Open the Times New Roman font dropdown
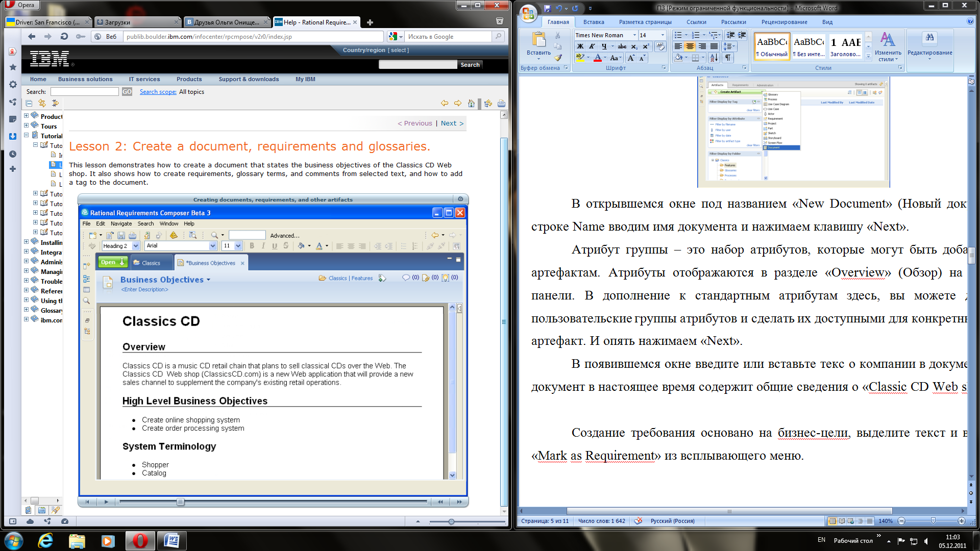980x551 pixels. (634, 35)
